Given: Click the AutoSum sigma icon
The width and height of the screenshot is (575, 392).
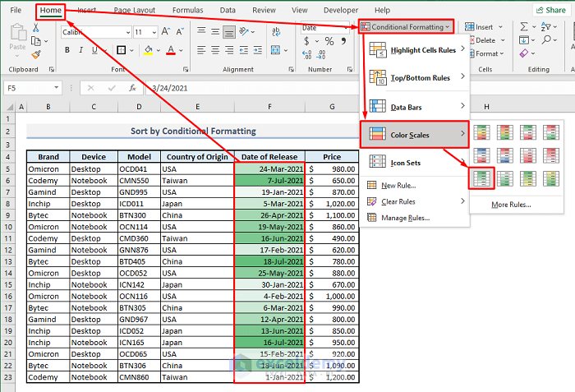Looking at the screenshot, I should [x=526, y=28].
